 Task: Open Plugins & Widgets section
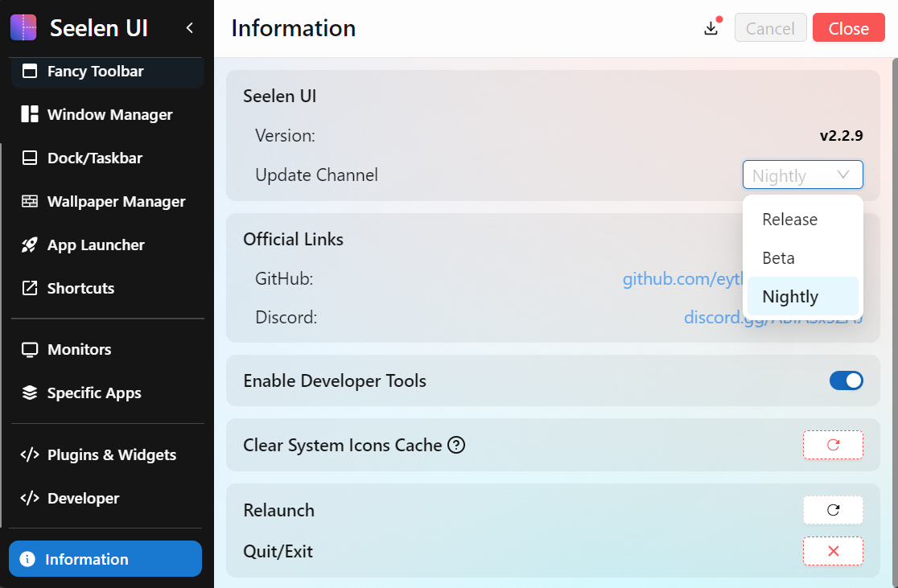coord(107,454)
